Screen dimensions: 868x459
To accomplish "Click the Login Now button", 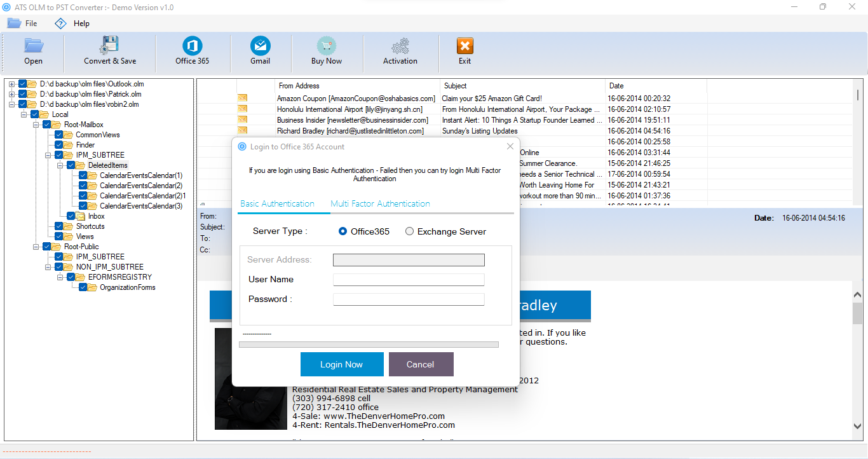I will point(342,364).
